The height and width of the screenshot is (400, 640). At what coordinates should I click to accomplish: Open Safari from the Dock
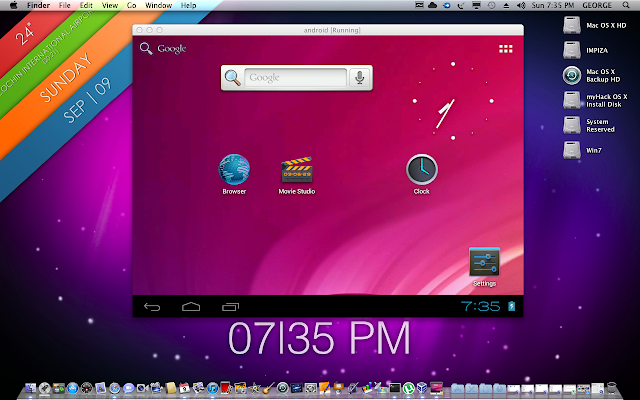coord(115,388)
